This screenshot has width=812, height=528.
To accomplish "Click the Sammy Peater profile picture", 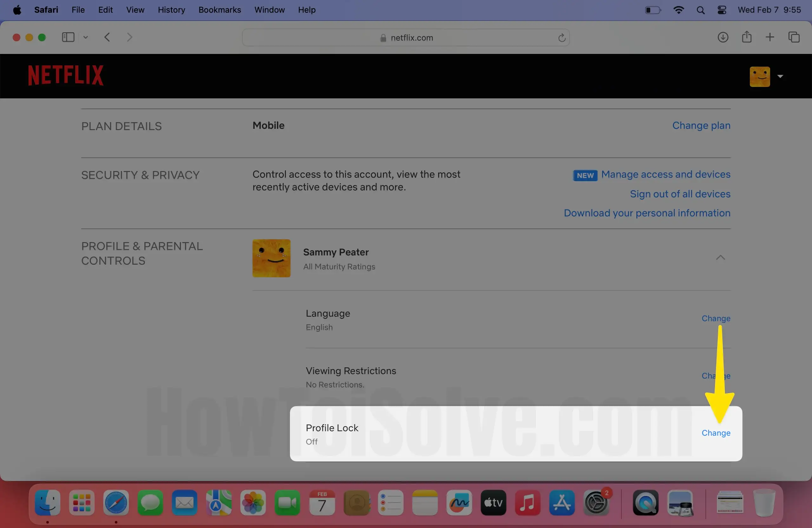I will pyautogui.click(x=271, y=258).
